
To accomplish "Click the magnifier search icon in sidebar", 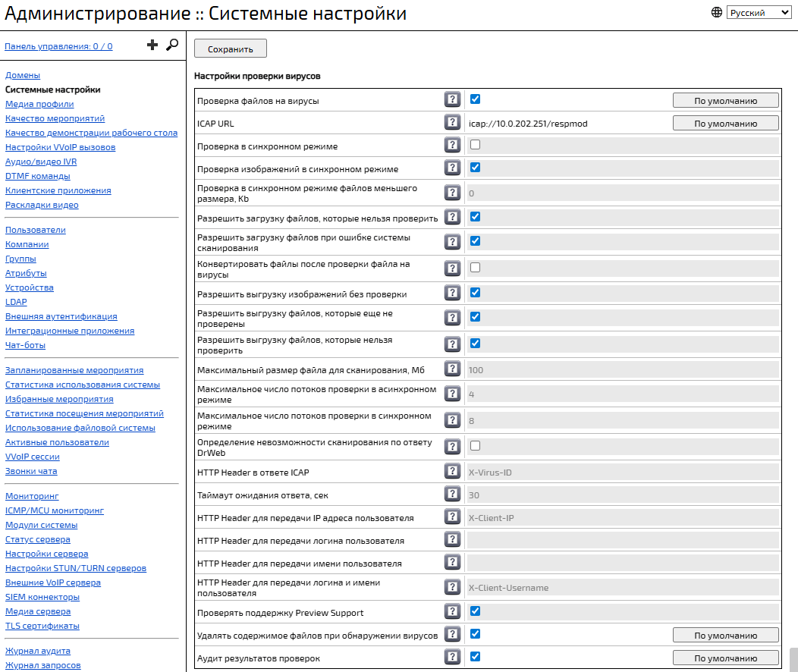I will (172, 46).
